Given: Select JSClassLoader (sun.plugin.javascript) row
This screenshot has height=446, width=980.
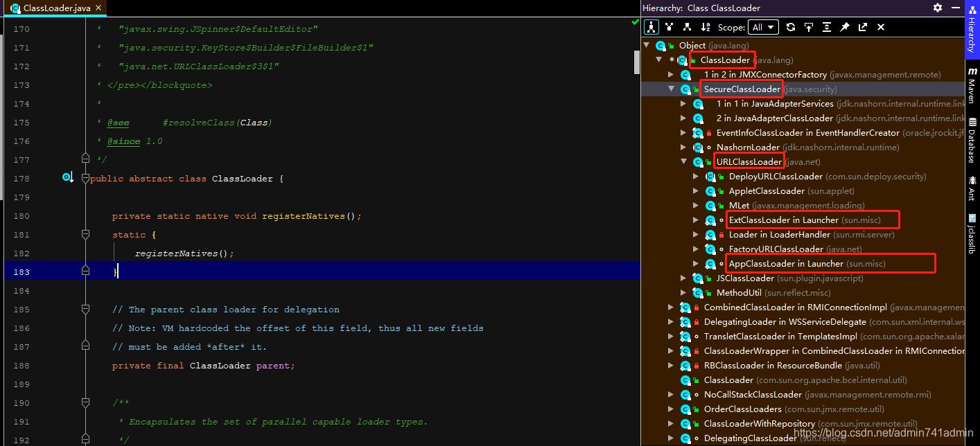Looking at the screenshot, I should tap(803, 278).
